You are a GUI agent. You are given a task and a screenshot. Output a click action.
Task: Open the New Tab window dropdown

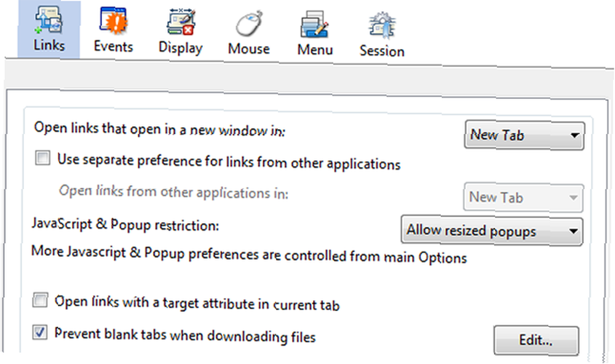coord(525,135)
